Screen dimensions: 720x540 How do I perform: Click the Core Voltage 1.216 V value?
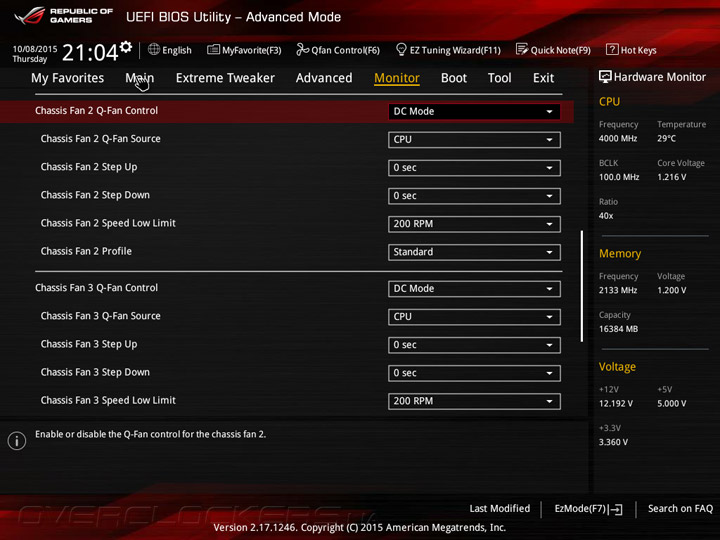[671, 177]
